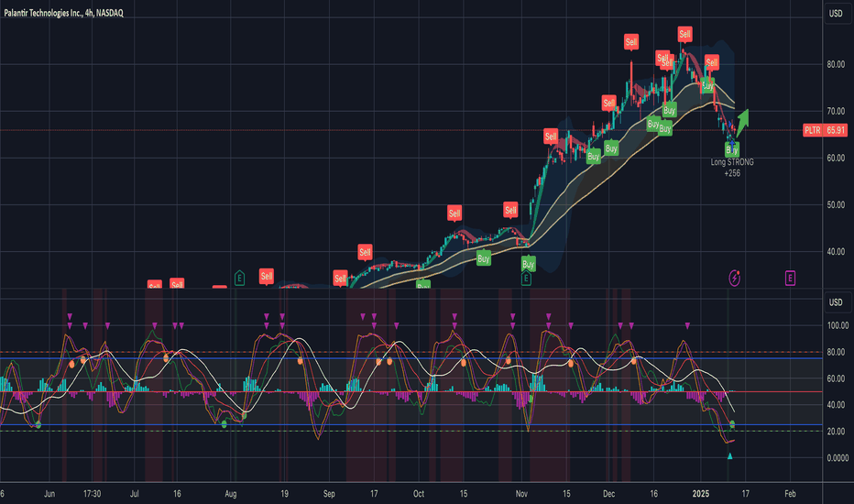Click the Aug label on the time axis
The width and height of the screenshot is (854, 504).
click(x=230, y=494)
